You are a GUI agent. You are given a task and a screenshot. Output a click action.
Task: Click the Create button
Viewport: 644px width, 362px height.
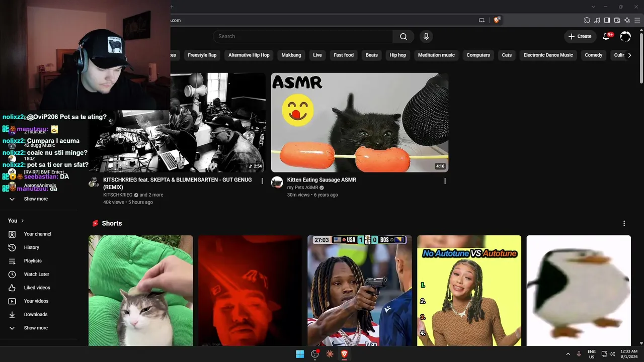(580, 36)
